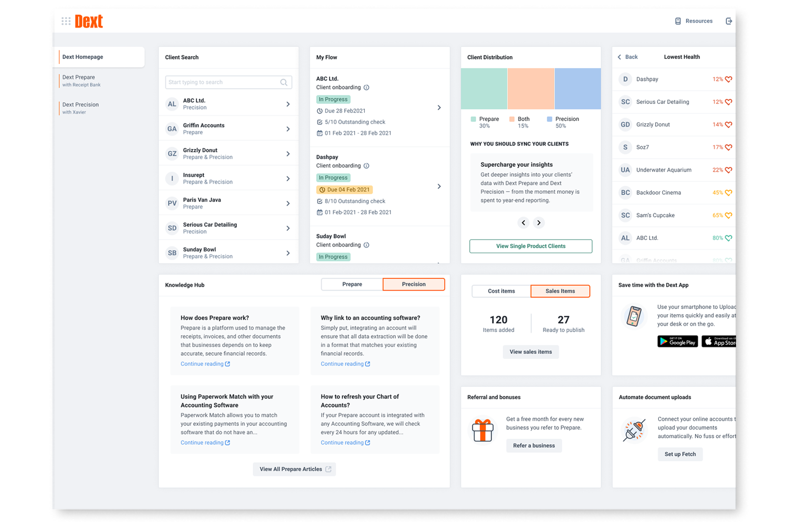Click the smartphone illustration in Dext App card

point(634,316)
